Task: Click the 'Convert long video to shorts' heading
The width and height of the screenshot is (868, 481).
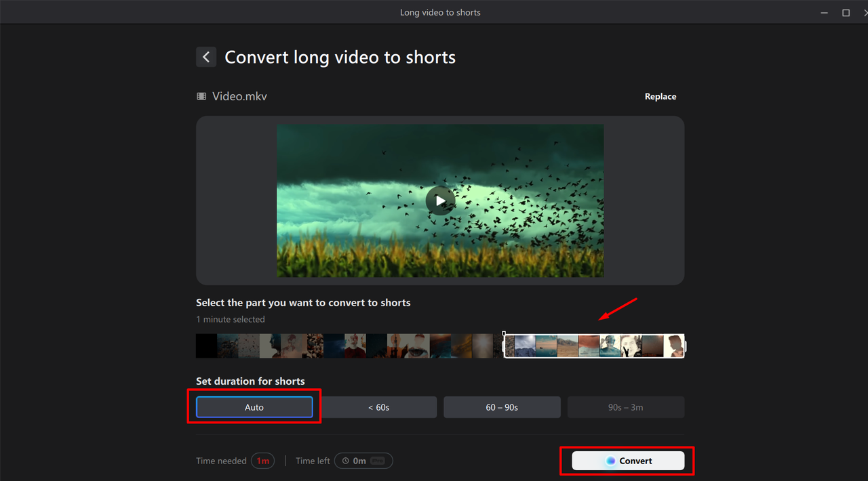Action: pos(340,57)
